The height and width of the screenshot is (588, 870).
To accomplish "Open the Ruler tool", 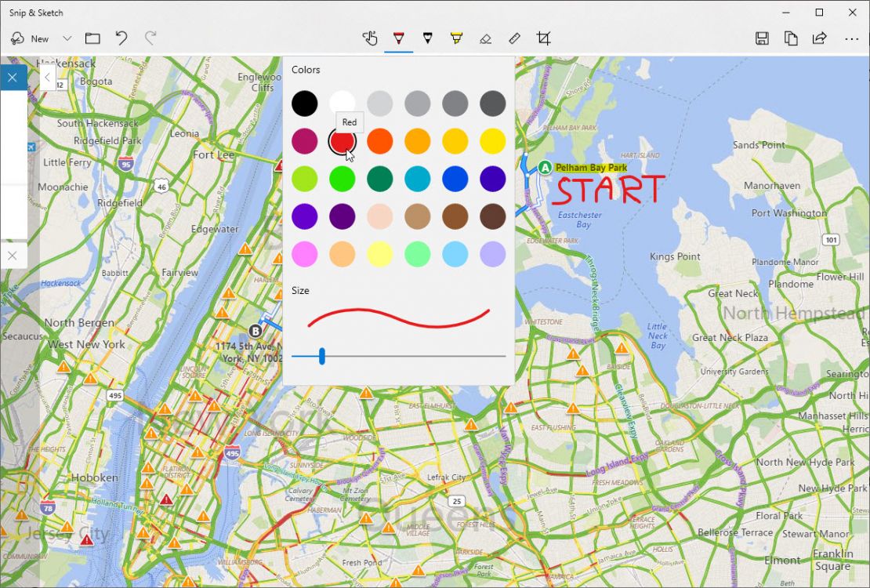I will tap(514, 38).
